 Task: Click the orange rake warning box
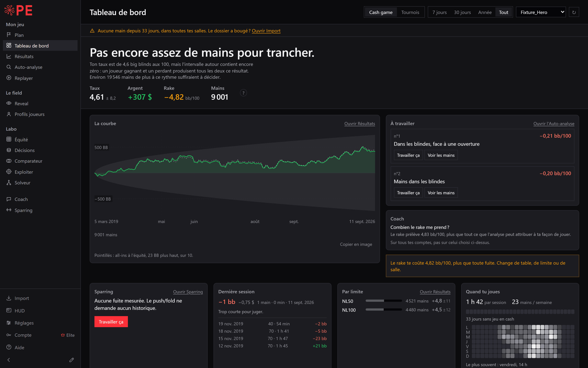[x=482, y=266]
